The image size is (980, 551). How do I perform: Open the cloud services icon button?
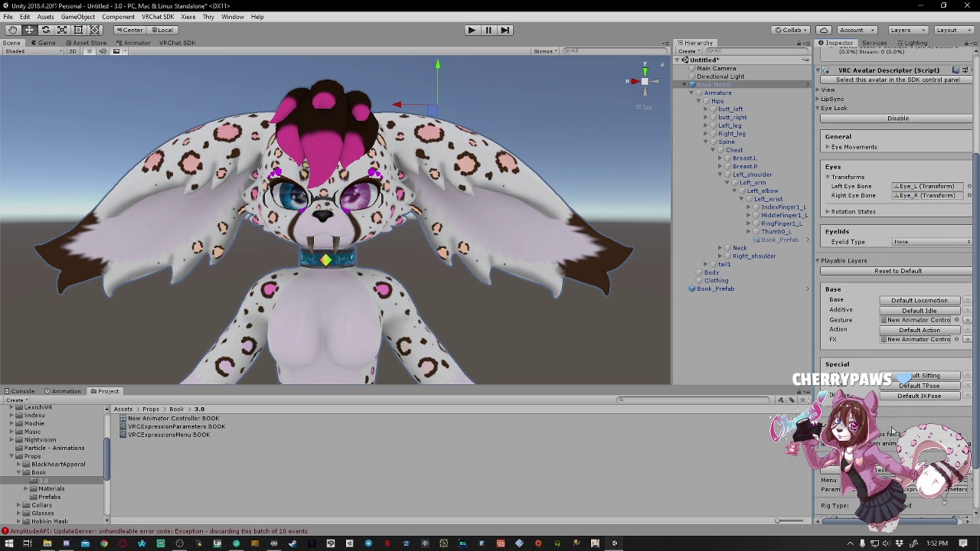(x=824, y=30)
